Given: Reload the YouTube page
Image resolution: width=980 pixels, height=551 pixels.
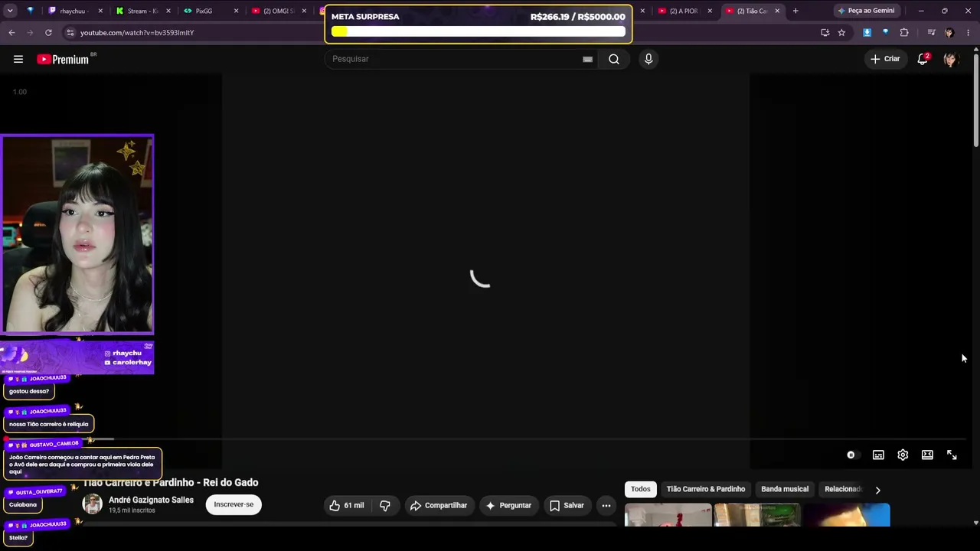Looking at the screenshot, I should 48,32.
